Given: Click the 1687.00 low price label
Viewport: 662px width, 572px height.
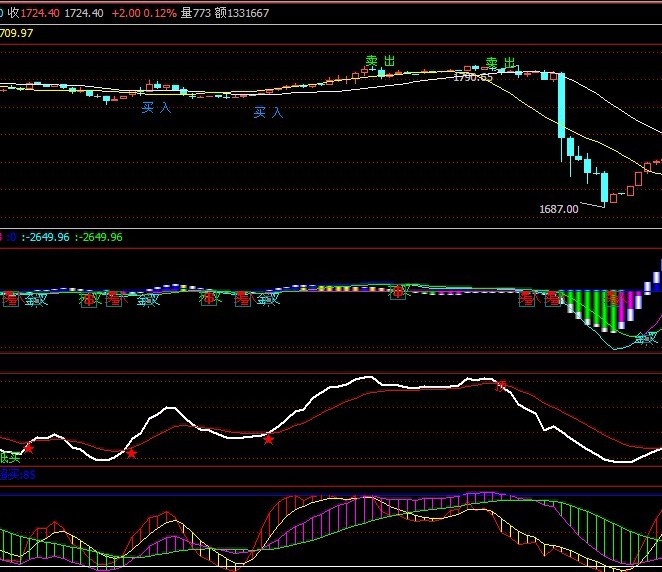Looking at the screenshot, I should 559,209.
